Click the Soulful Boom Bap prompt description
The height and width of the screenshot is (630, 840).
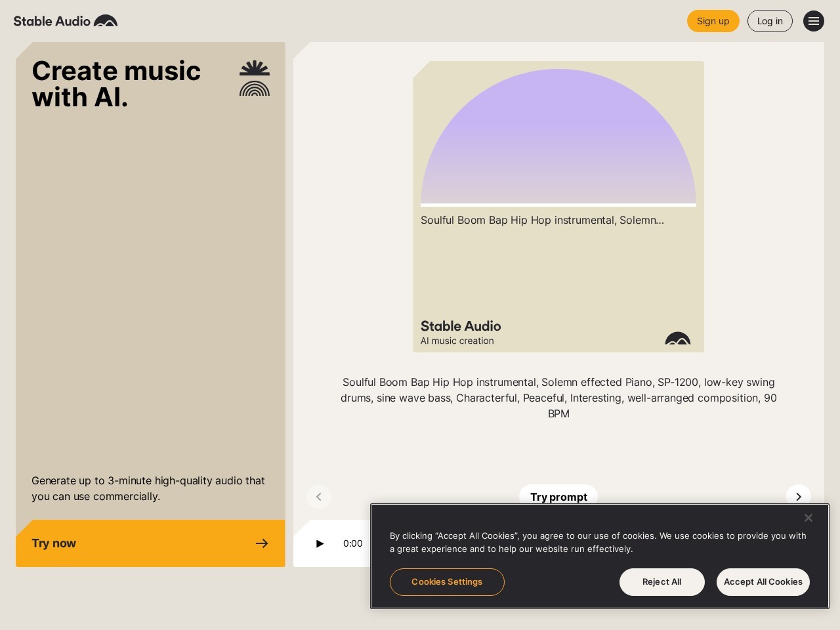pyautogui.click(x=558, y=398)
